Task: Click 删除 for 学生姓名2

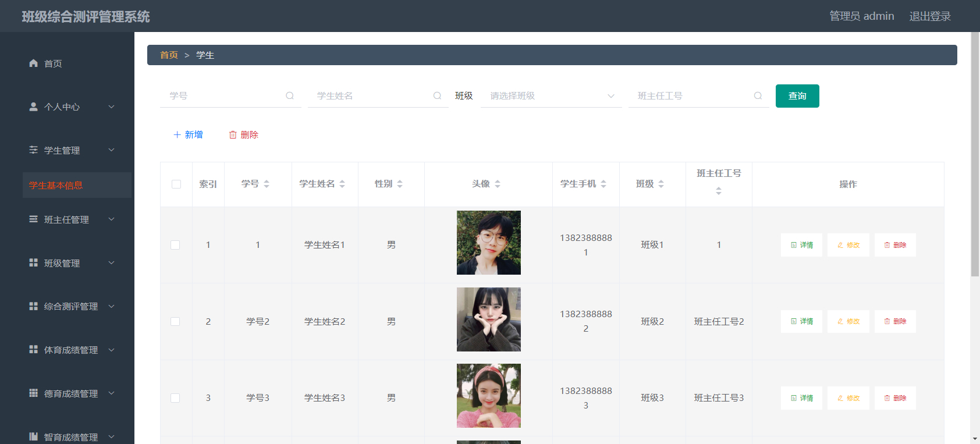Action: click(895, 321)
